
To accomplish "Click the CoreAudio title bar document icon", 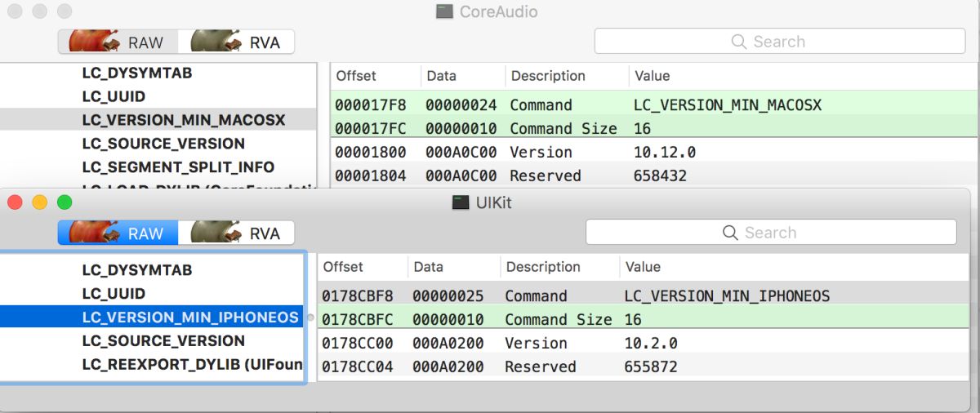I will (444, 11).
